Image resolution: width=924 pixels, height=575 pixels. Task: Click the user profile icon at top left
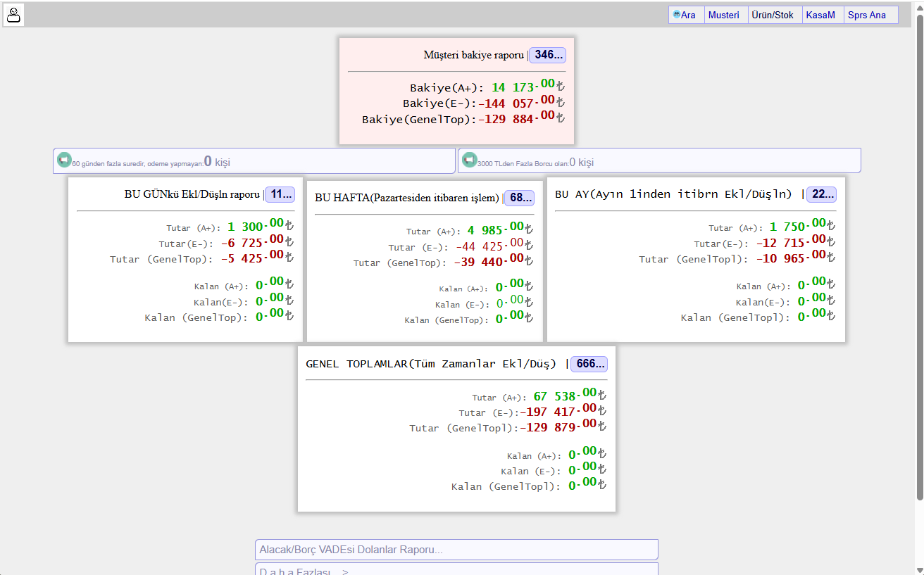click(x=14, y=15)
